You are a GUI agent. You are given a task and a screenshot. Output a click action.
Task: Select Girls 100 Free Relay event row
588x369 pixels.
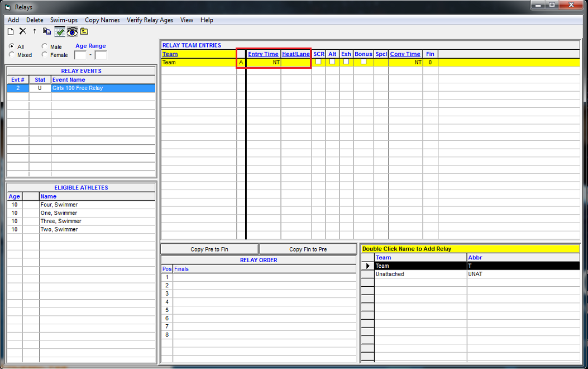(103, 88)
